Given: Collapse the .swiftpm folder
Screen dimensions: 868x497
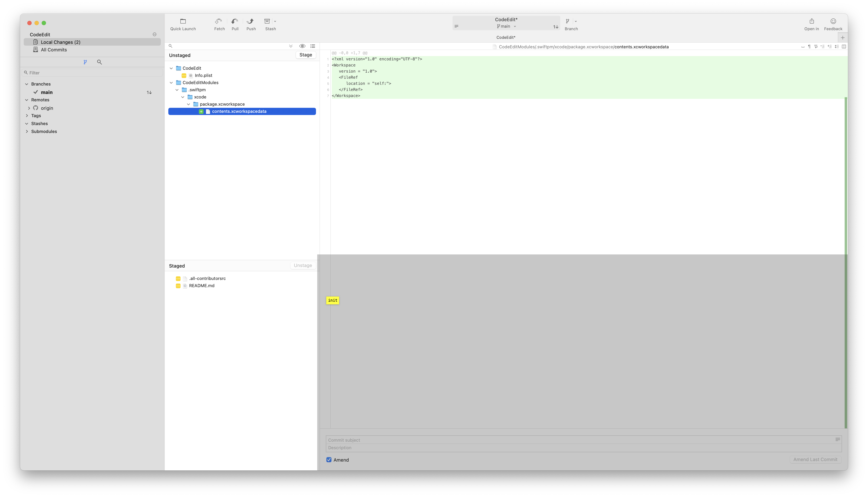Looking at the screenshot, I should [177, 89].
